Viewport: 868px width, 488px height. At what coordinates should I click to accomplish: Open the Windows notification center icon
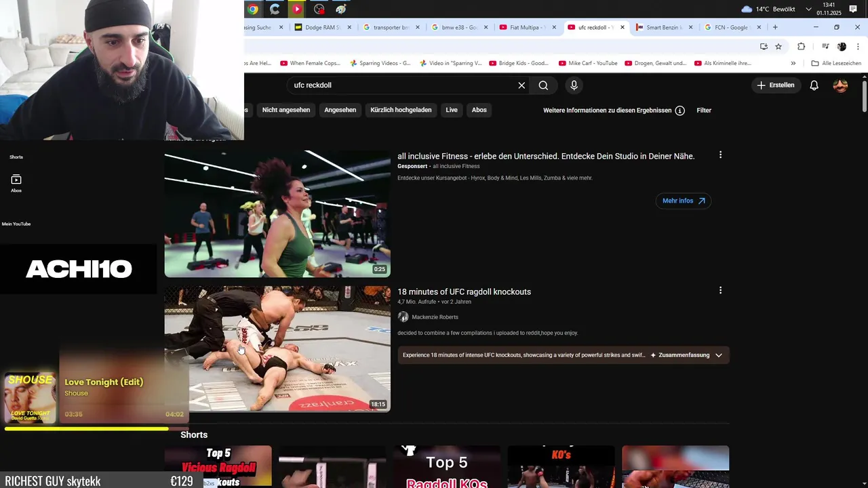(853, 9)
